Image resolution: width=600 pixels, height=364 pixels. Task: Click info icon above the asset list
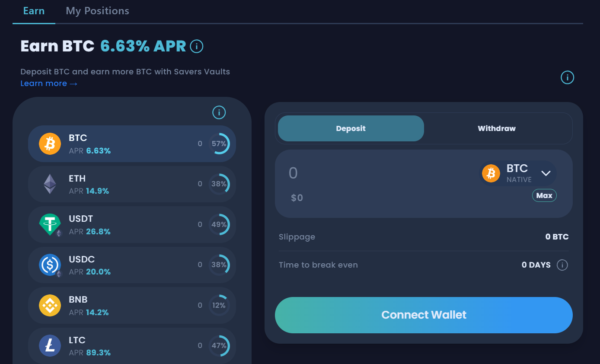tap(219, 113)
